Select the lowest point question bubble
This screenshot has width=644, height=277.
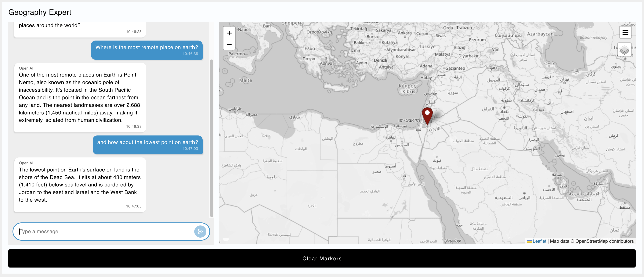147,145
